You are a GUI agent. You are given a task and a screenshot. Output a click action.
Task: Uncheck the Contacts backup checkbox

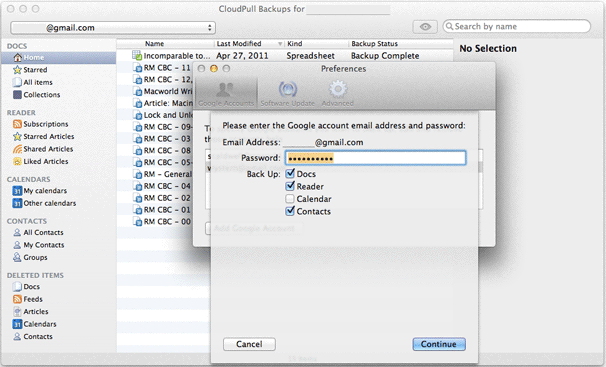[290, 211]
